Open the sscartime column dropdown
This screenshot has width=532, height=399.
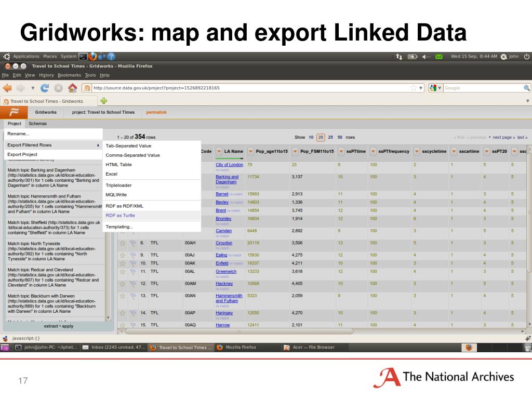point(454,151)
